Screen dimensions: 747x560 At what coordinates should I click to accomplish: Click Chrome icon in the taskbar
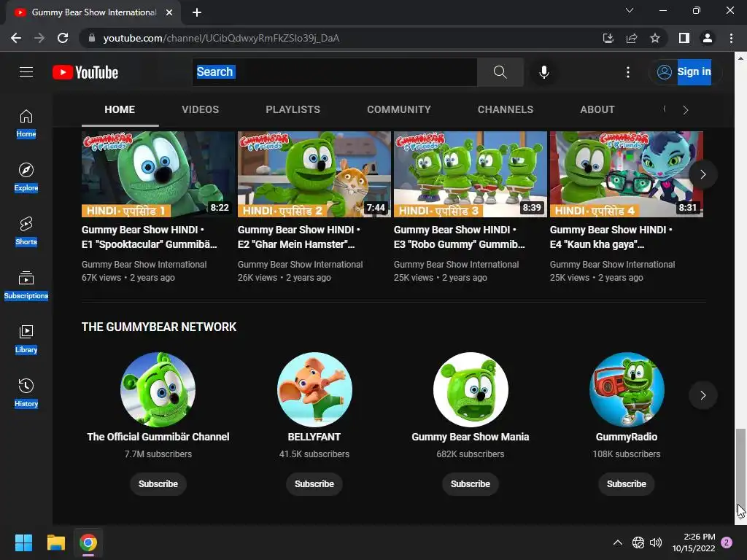click(88, 542)
